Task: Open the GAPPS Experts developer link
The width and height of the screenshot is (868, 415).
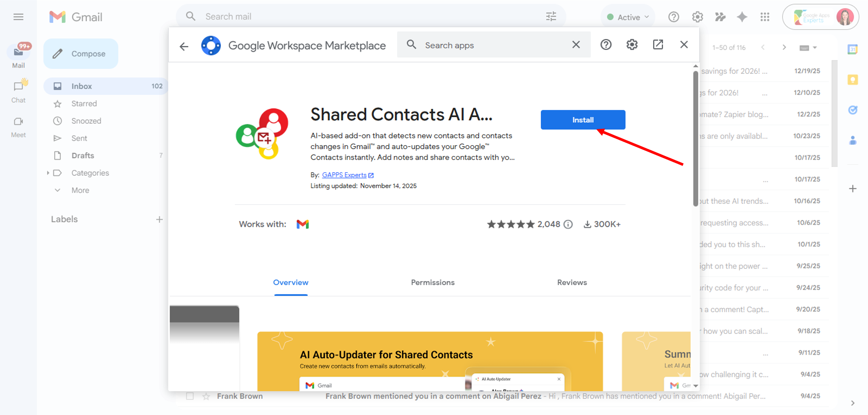Action: 344,175
